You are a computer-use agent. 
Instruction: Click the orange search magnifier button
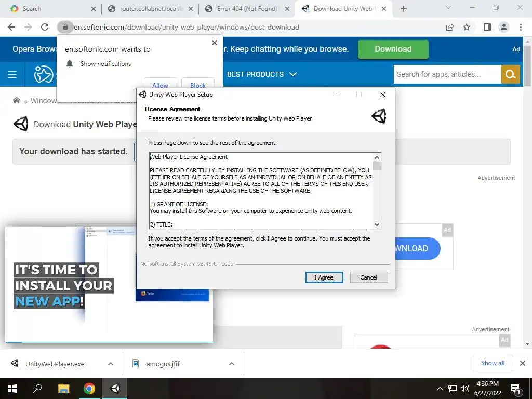510,74
